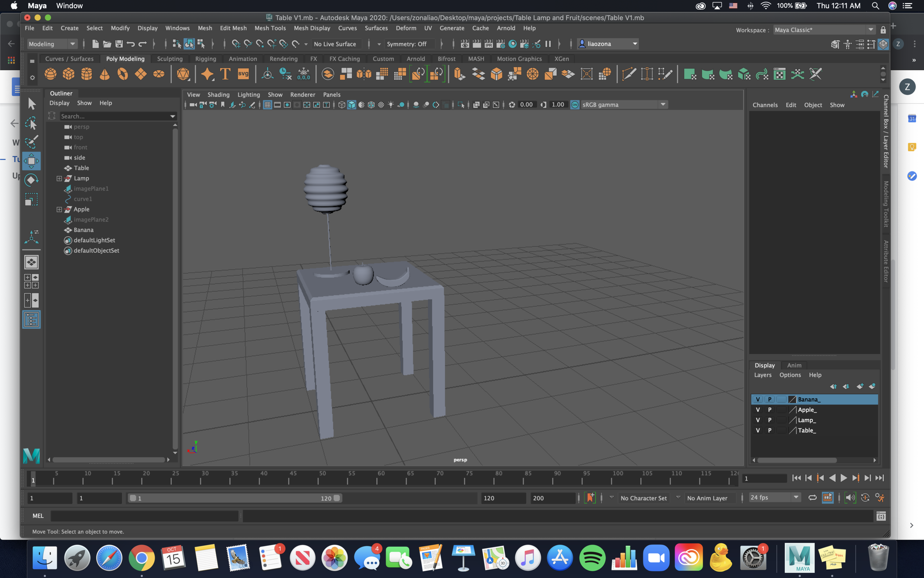Select the Lasso select tool in toolbox

32,123
